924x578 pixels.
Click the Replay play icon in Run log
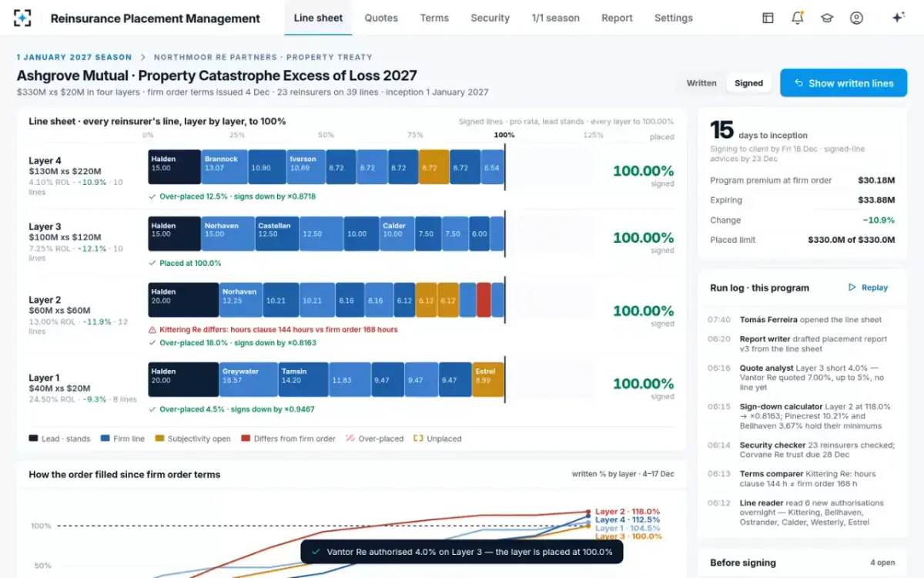852,287
